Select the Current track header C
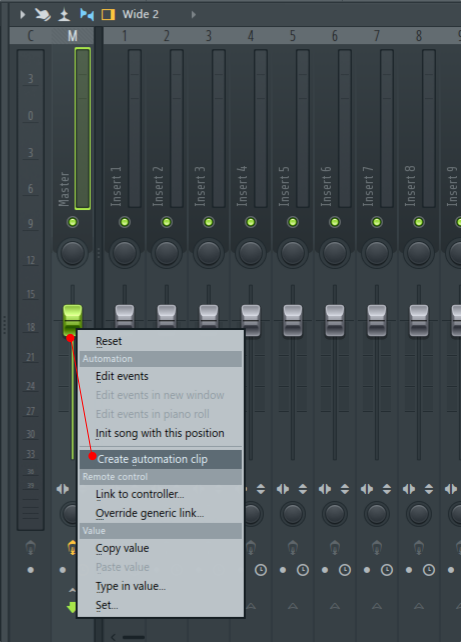The width and height of the screenshot is (461, 642). (x=31, y=36)
